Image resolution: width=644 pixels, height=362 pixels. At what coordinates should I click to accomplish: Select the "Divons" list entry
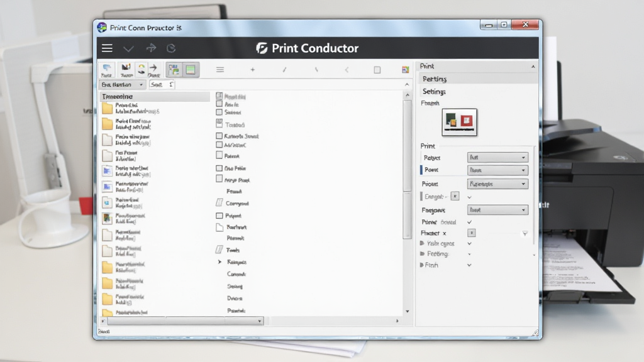(235, 299)
